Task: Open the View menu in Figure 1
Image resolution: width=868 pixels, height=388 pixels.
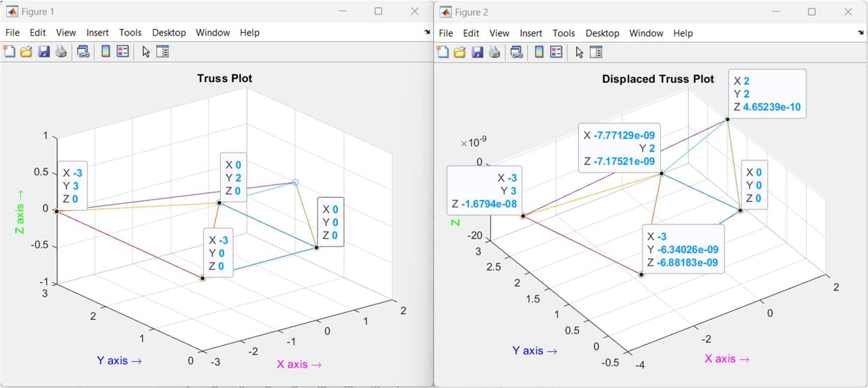Action: (66, 33)
